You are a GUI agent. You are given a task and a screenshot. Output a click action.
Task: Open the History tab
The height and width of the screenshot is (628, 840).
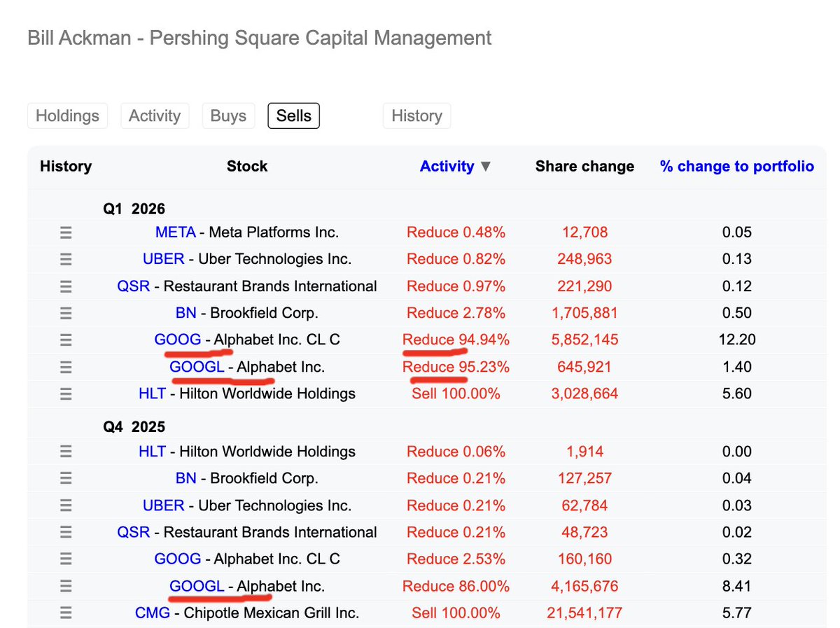tap(416, 116)
